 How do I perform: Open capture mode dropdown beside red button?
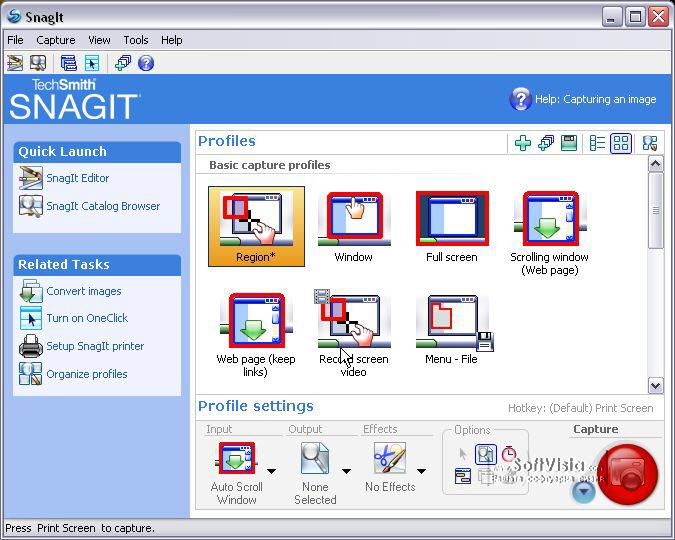pyautogui.click(x=584, y=491)
